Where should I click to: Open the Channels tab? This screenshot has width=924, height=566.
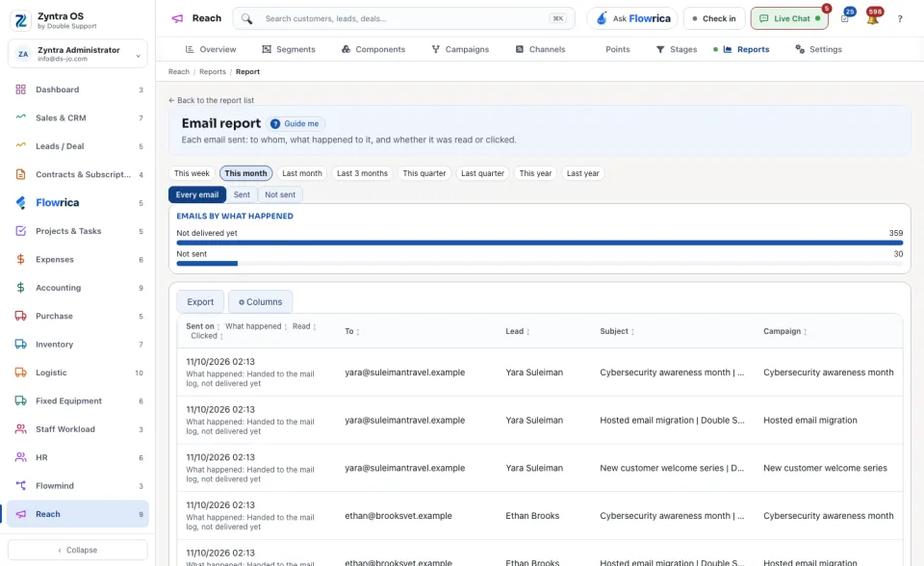(540, 49)
